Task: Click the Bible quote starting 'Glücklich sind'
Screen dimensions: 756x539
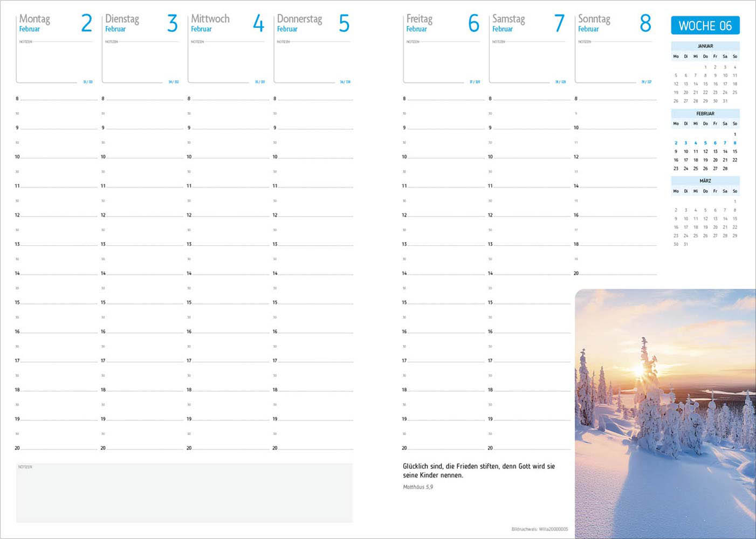Action: tap(478, 471)
